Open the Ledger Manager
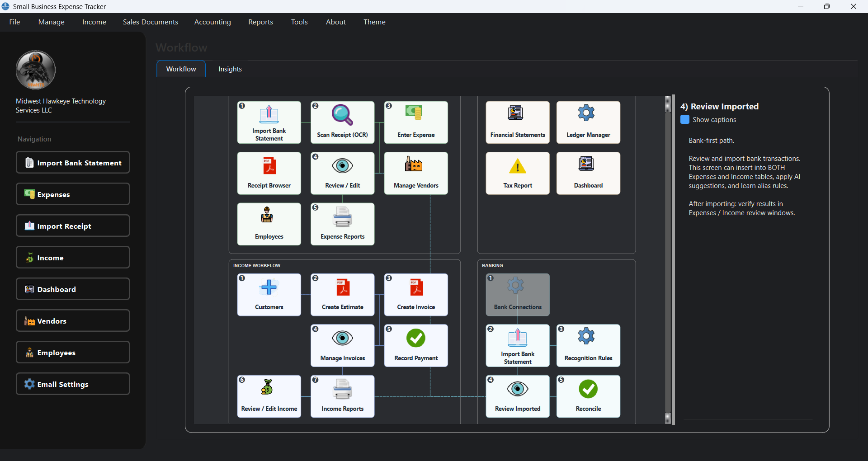The image size is (868, 461). [x=588, y=122]
